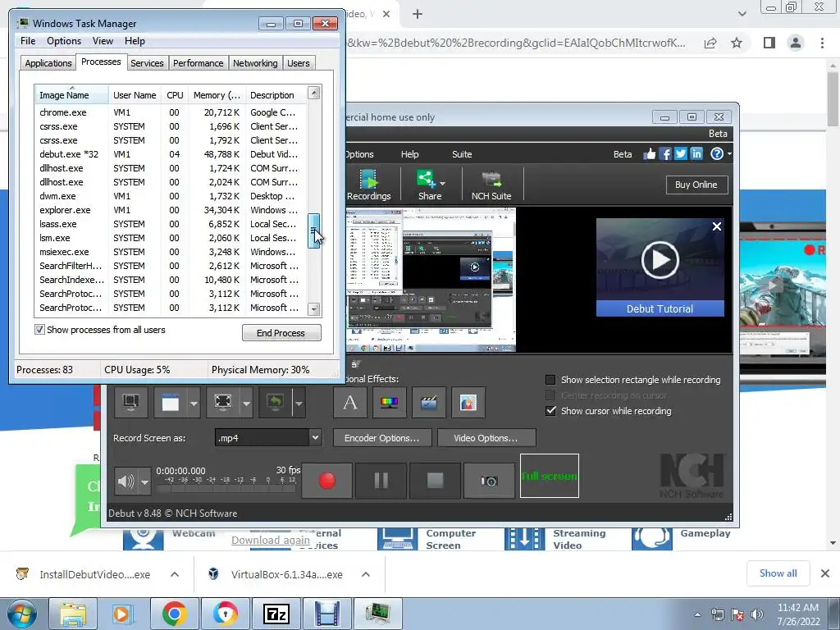Click the Buy Online button
Screen dimensions: 840x630
(x=696, y=185)
